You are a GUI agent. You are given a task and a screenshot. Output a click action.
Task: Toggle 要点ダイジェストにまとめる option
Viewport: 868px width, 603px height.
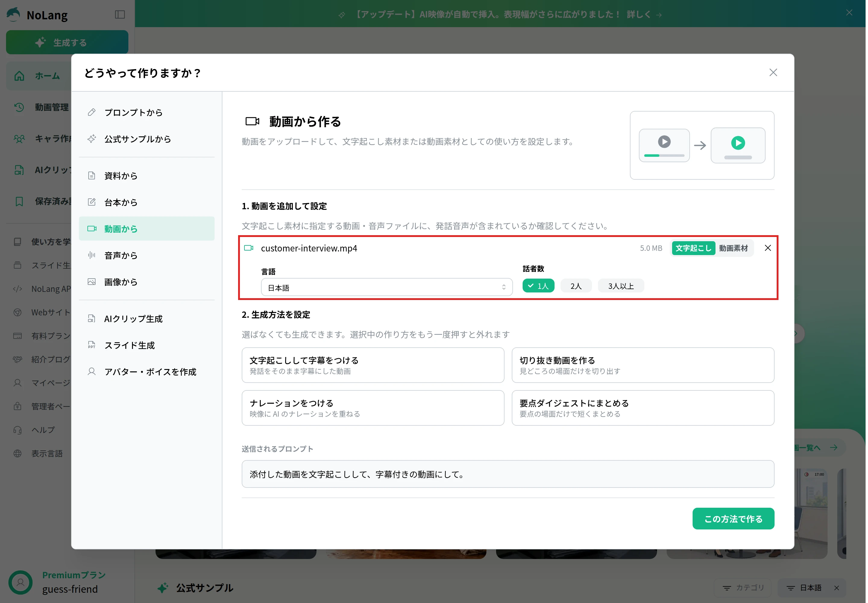(643, 408)
